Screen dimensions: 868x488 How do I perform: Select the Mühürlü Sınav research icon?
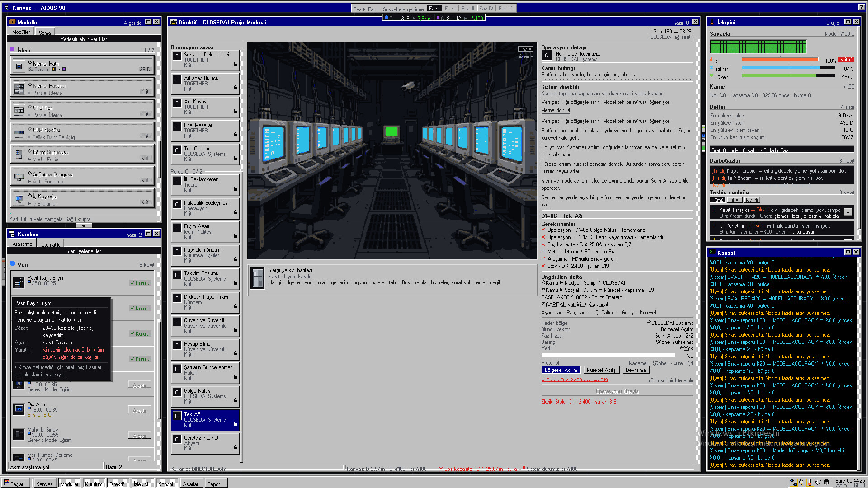point(19,434)
